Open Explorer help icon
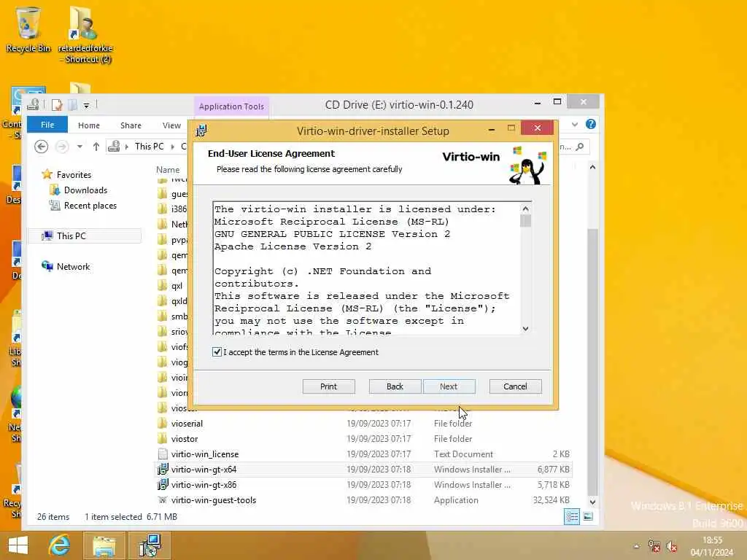This screenshot has height=560, width=747. (x=591, y=124)
